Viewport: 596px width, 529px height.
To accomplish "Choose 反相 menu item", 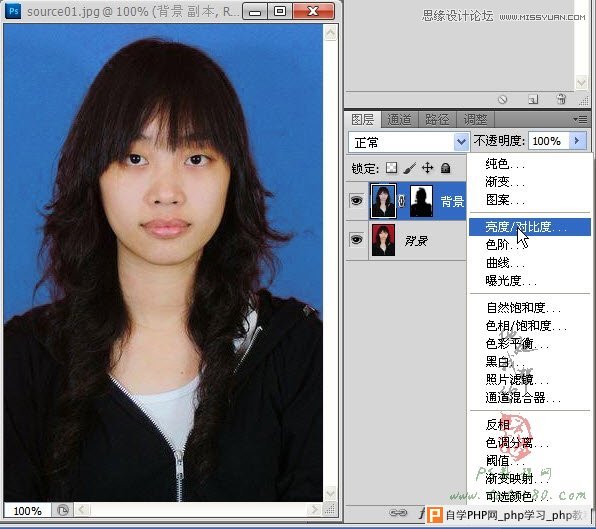I will [529, 424].
